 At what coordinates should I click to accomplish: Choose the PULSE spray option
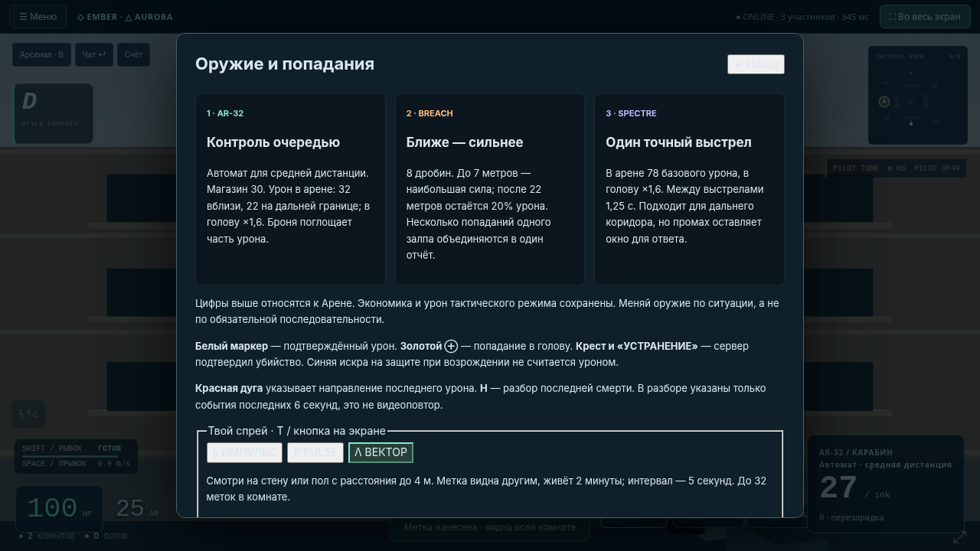click(315, 452)
